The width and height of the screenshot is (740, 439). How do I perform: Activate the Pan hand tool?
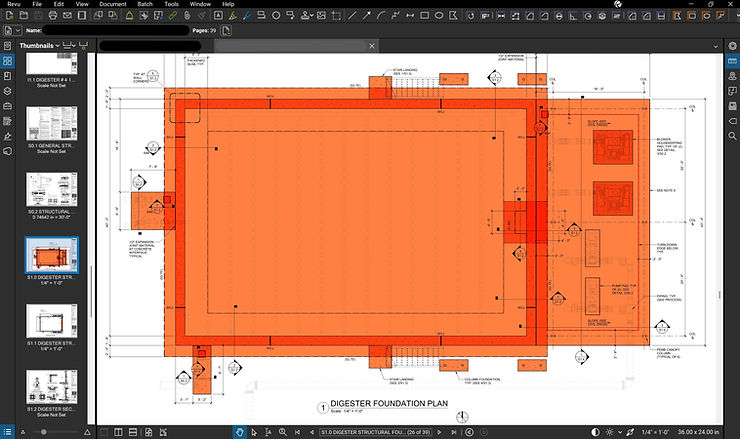pyautogui.click(x=240, y=432)
